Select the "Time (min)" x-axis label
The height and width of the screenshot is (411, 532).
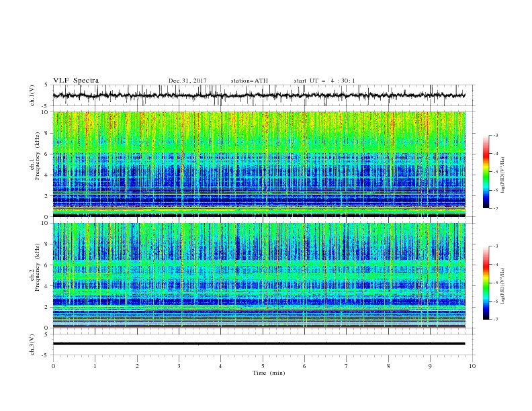pos(269,373)
